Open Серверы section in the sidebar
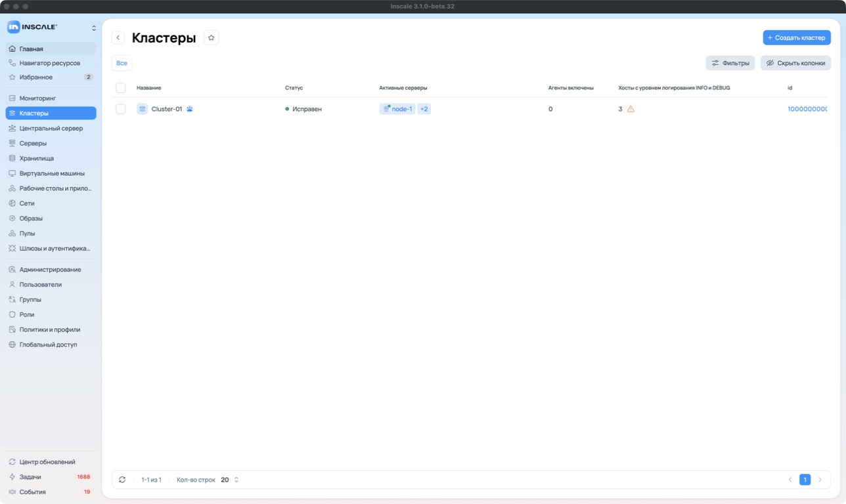 tap(51, 143)
